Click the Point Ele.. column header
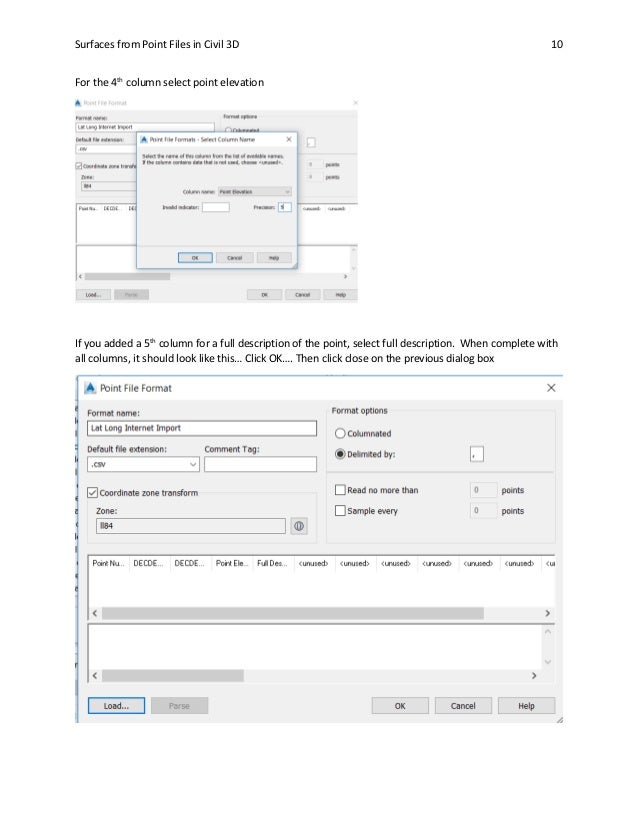The image size is (638, 826). pyautogui.click(x=232, y=563)
